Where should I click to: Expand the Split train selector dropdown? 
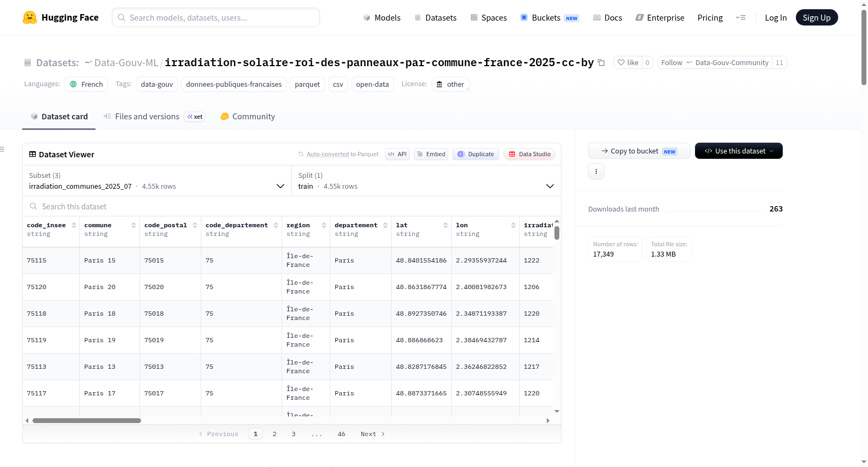click(426, 181)
